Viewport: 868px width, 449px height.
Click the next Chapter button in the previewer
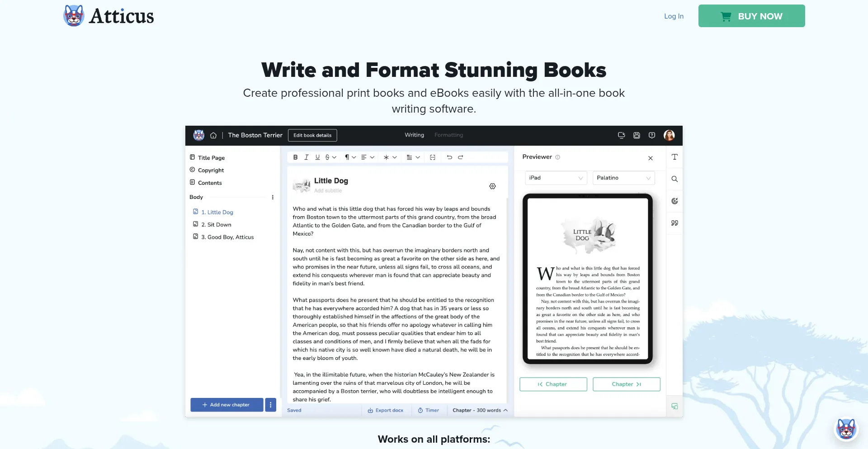click(627, 384)
